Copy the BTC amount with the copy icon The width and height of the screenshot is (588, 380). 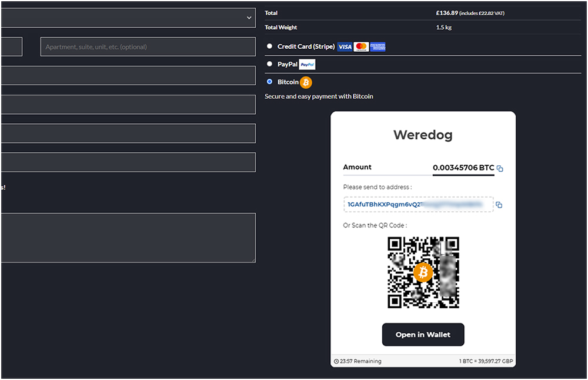[x=500, y=168]
